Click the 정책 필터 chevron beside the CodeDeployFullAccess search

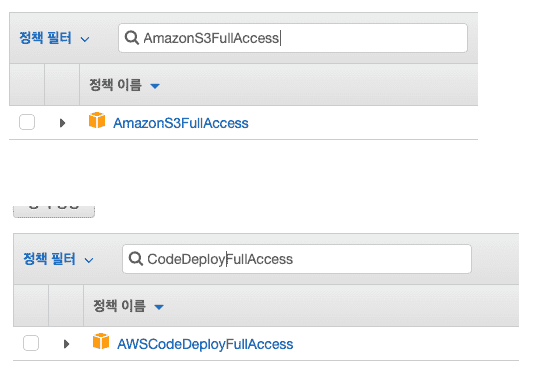point(89,260)
